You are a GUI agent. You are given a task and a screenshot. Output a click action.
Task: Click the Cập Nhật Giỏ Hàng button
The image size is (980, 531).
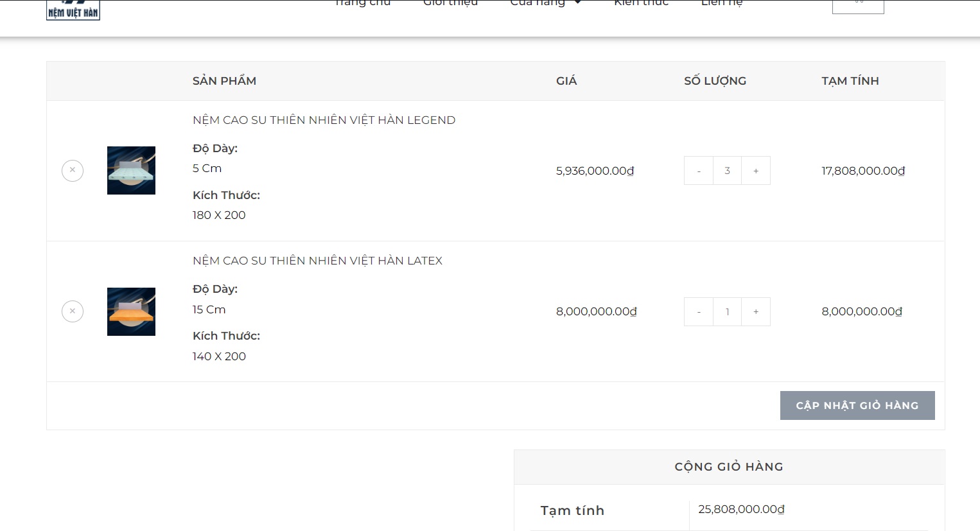pyautogui.click(x=857, y=405)
